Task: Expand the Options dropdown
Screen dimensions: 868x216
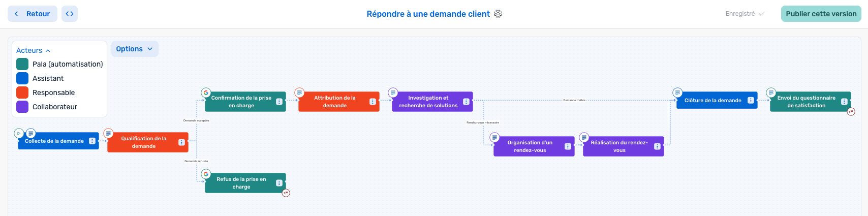Action: click(135, 49)
